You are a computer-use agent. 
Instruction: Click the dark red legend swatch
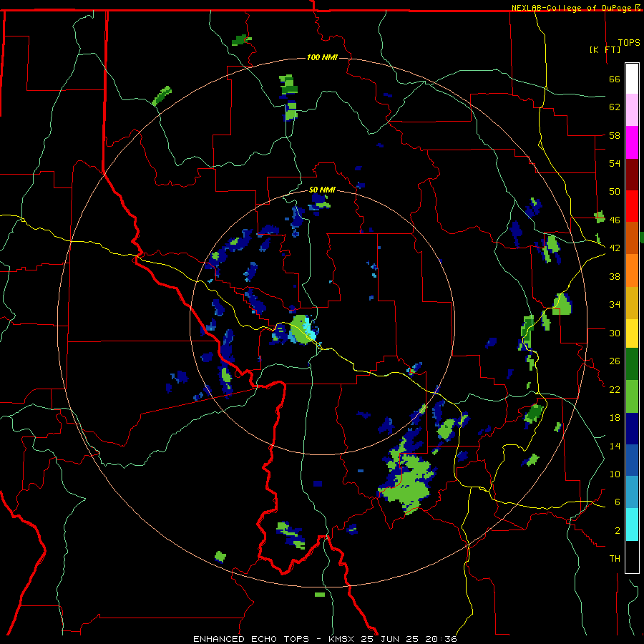coord(632,174)
